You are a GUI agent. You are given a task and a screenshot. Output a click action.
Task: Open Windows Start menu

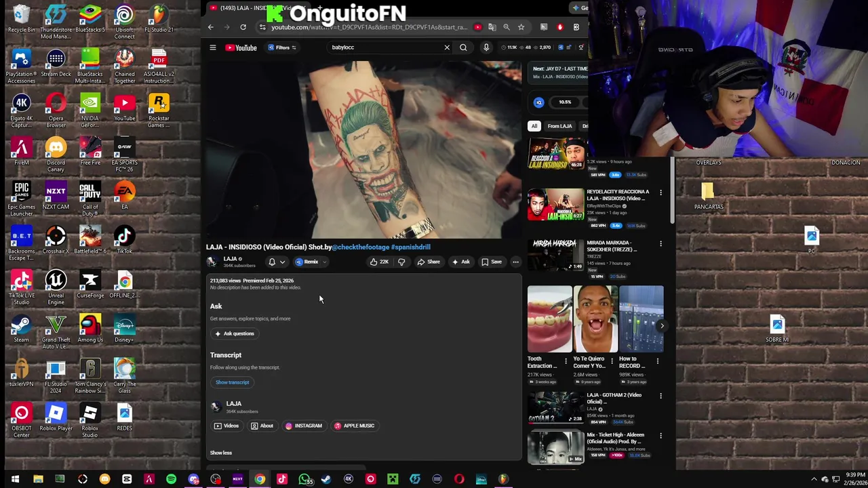tap(15, 479)
